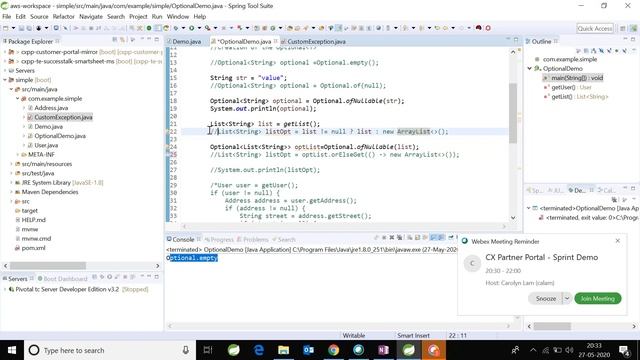This screenshot has width=640, height=360.
Task: Expand the src/test/java node
Action: pyautogui.click(x=11, y=173)
